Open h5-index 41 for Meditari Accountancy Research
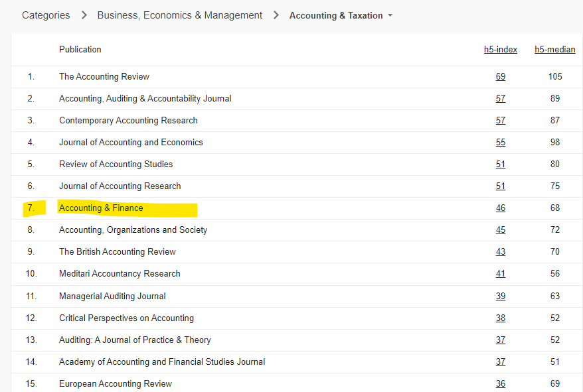The image size is (583, 392). click(x=501, y=274)
